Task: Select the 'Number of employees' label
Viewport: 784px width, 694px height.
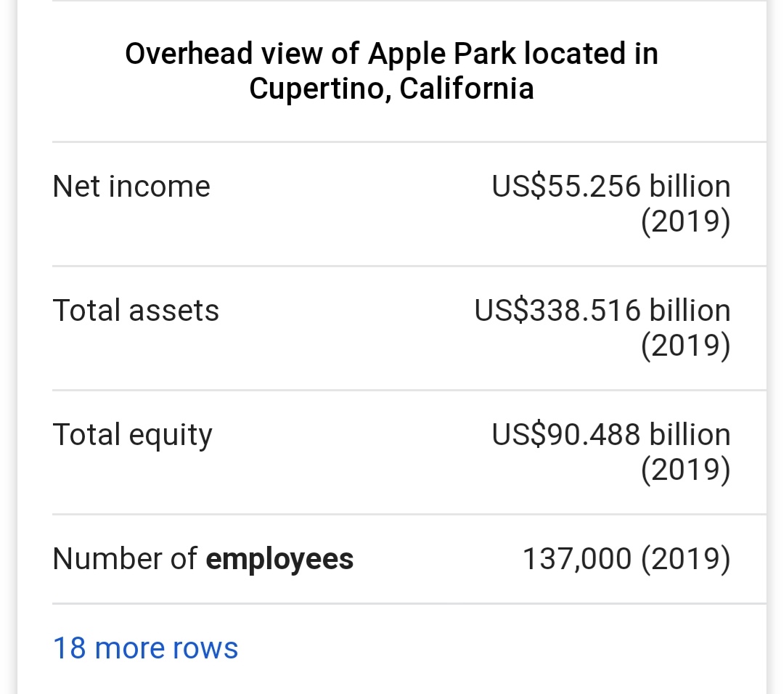Action: coord(203,559)
